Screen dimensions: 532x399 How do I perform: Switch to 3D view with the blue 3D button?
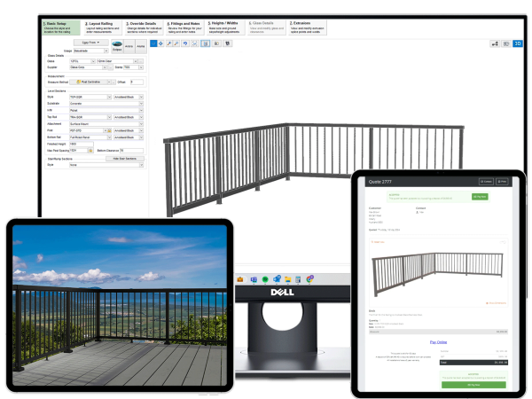click(518, 43)
